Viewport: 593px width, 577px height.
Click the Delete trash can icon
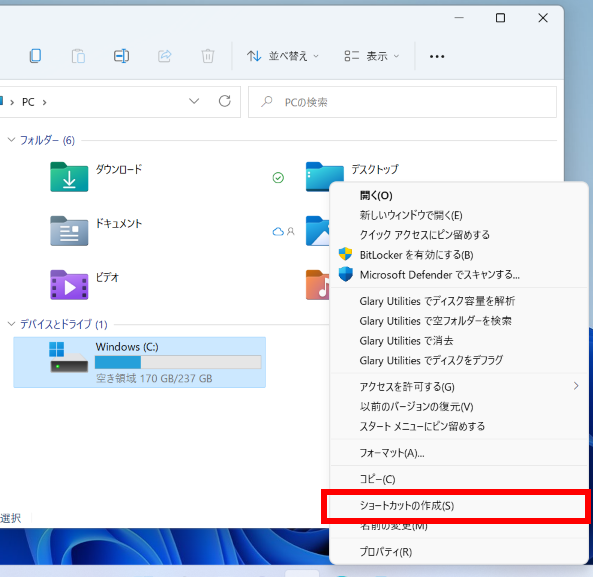pyautogui.click(x=208, y=56)
